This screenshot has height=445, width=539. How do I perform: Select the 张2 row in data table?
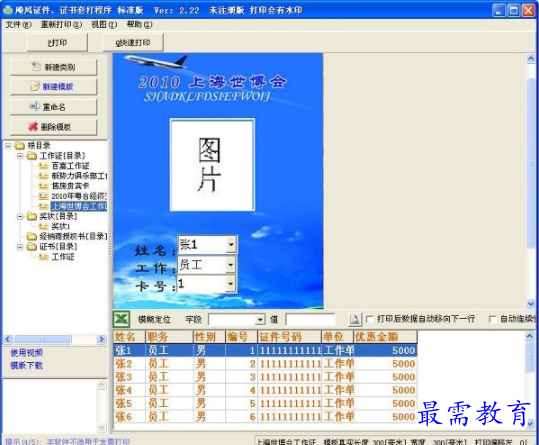(265, 364)
